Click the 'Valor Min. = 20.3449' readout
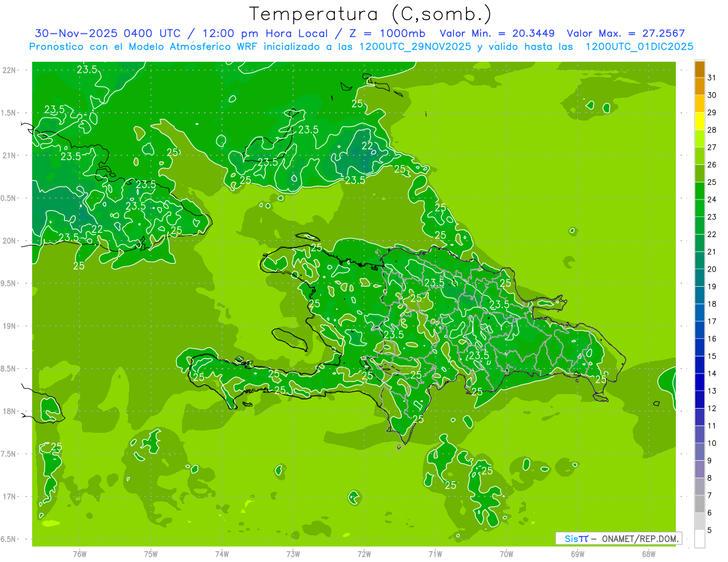Viewport: 728px width, 562px height. tap(497, 33)
